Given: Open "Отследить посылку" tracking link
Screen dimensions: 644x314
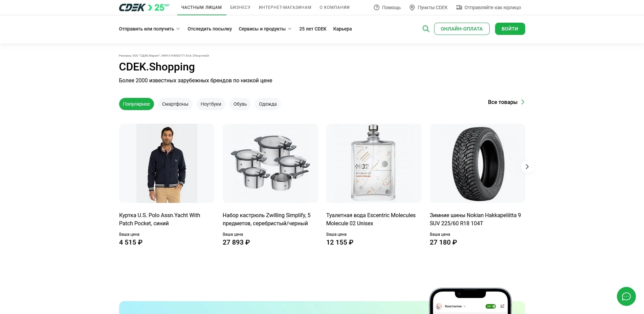Looking at the screenshot, I should coord(209,29).
